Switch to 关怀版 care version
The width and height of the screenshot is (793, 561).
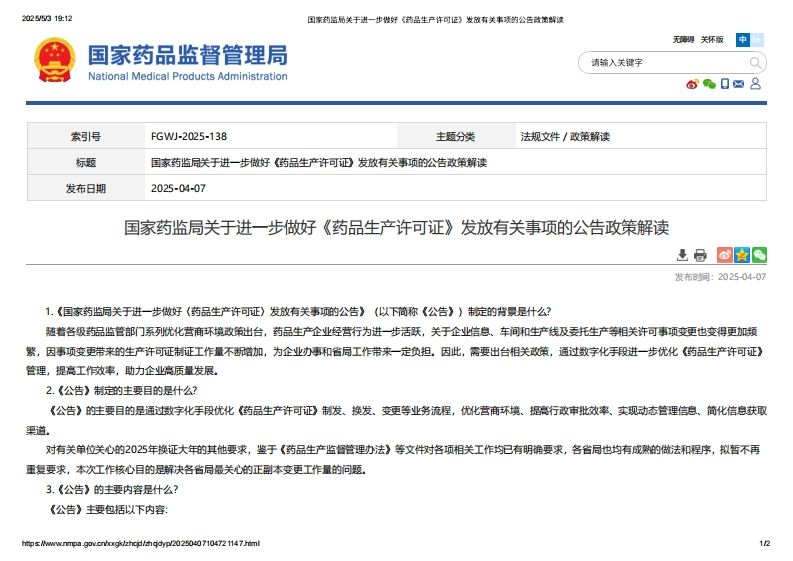[x=711, y=40]
